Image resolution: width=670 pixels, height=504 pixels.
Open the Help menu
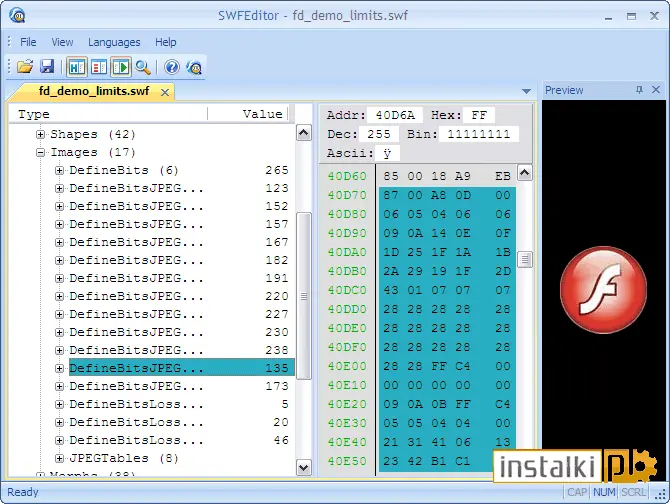point(166,42)
